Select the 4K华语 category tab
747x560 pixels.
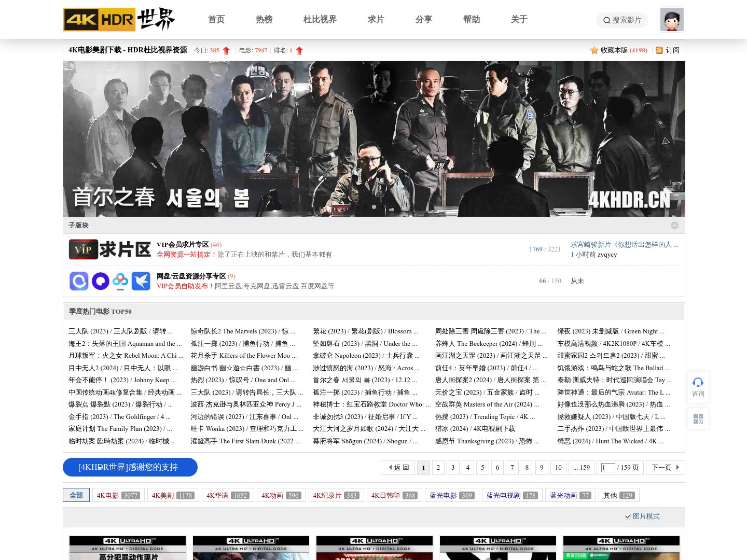tap(228, 495)
